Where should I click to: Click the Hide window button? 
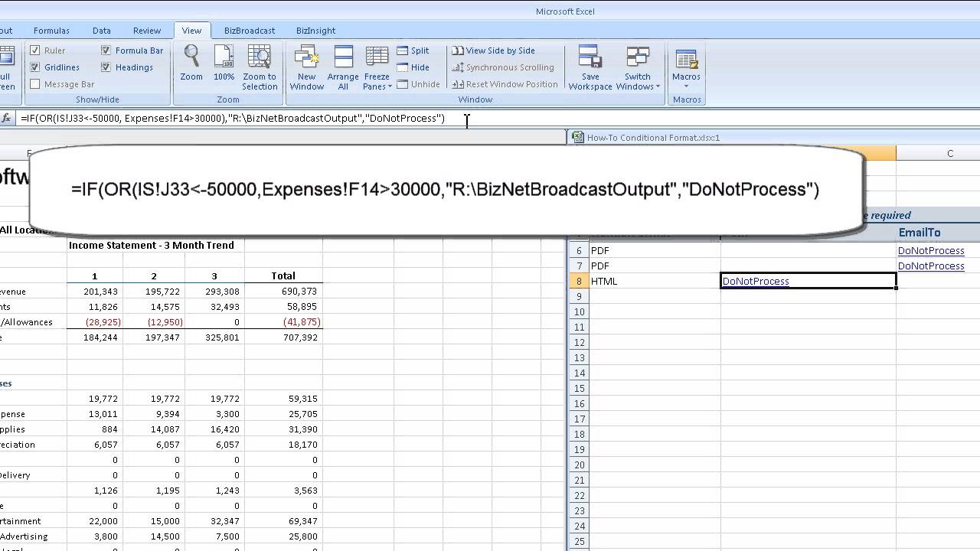pos(413,67)
